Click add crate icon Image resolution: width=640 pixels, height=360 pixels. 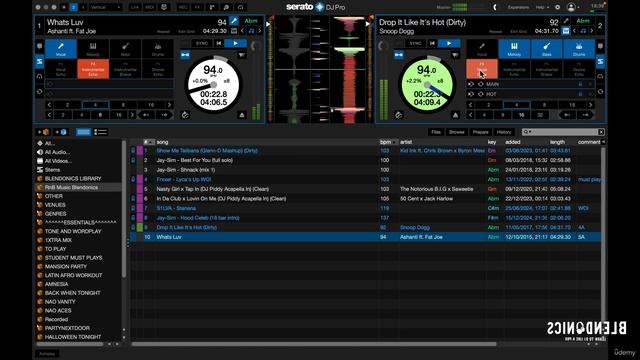point(43,132)
